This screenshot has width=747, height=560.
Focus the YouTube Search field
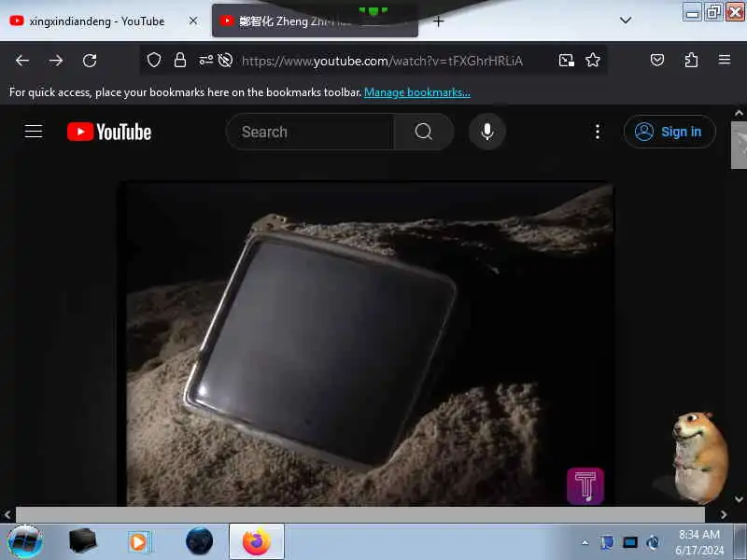coord(310,132)
